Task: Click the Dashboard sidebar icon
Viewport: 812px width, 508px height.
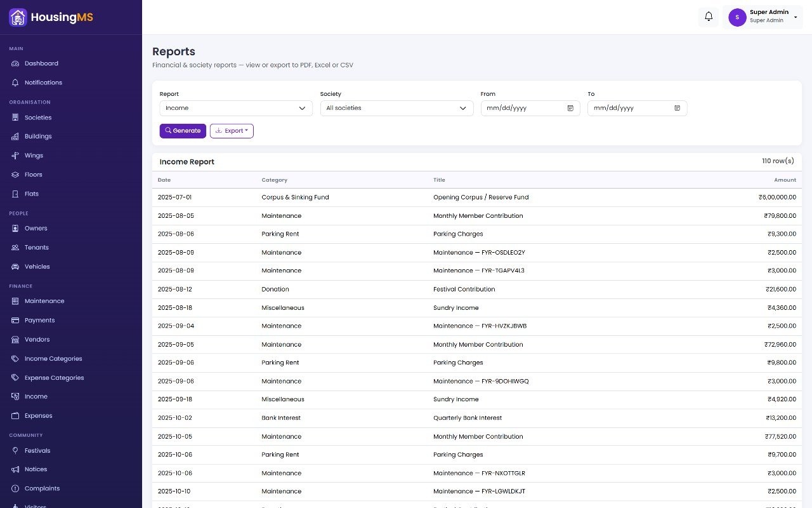Action: 15,63
